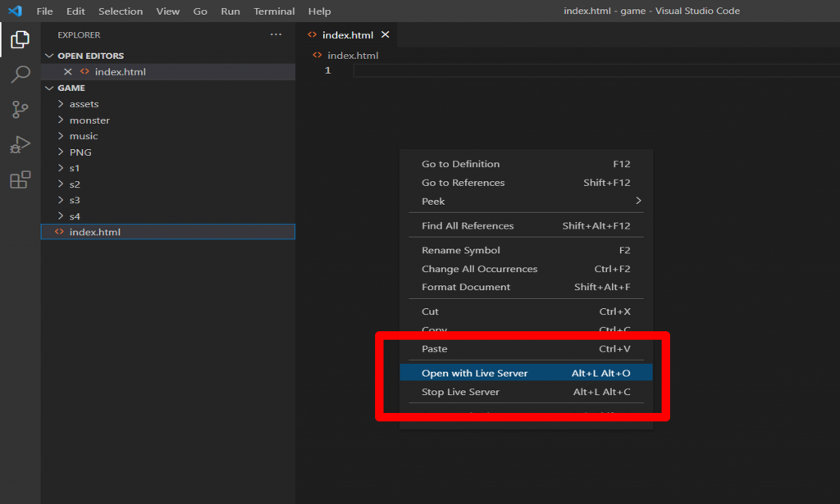Choose Go to References in context menu
Screen dimensions: 840x504
pos(526,183)
